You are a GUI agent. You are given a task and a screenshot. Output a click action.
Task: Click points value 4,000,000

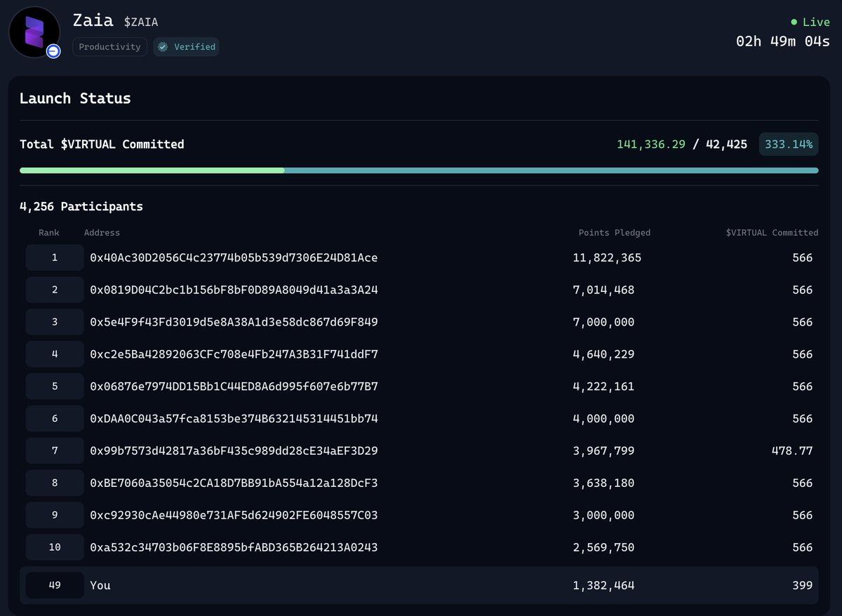coord(603,419)
